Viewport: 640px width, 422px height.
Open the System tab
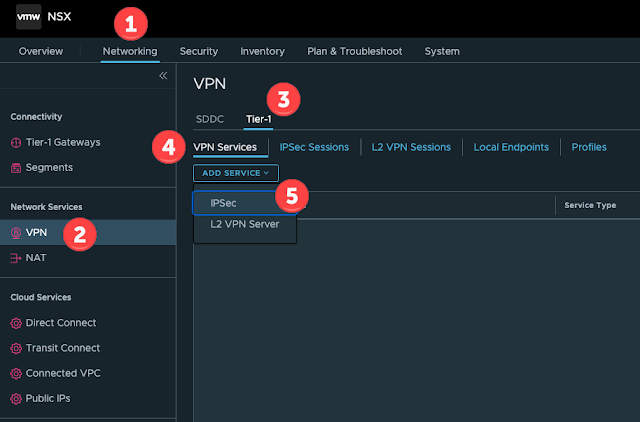[442, 51]
